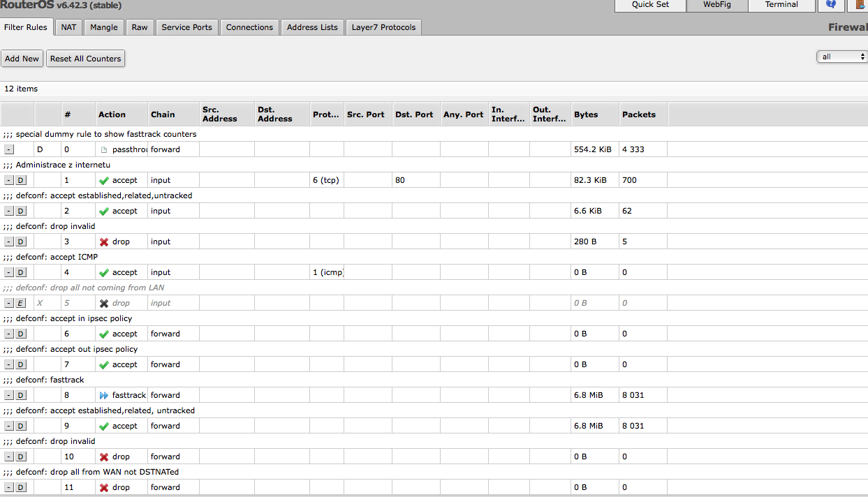The height and width of the screenshot is (497, 868).
Task: Click the comment 'defconf: fasttrack'
Action: 50,380
